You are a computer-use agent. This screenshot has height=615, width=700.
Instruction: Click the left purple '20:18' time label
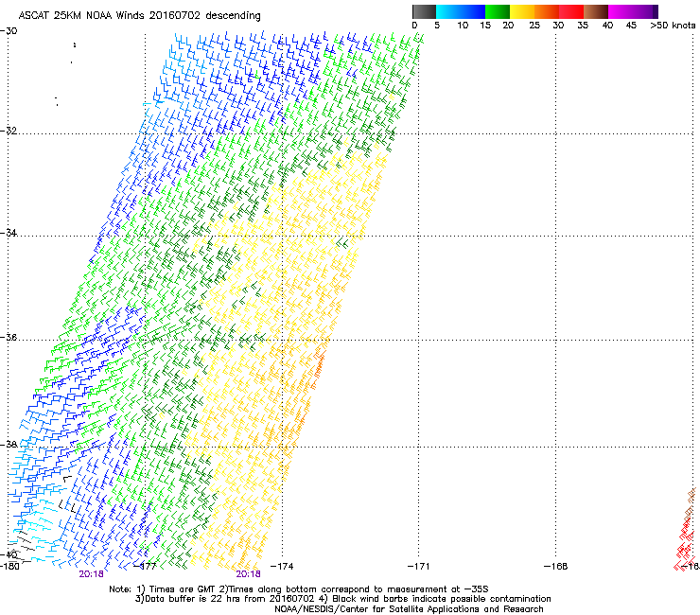click(91, 574)
